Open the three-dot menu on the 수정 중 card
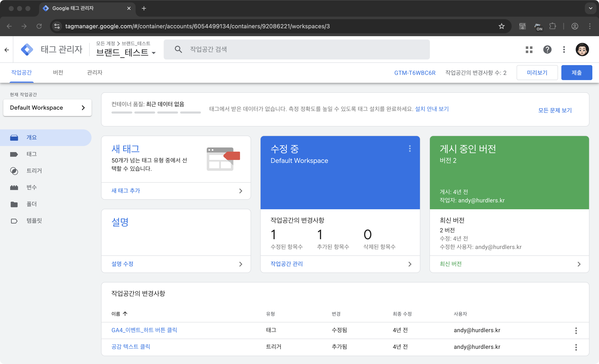Image resolution: width=599 pixels, height=364 pixels. [410, 149]
